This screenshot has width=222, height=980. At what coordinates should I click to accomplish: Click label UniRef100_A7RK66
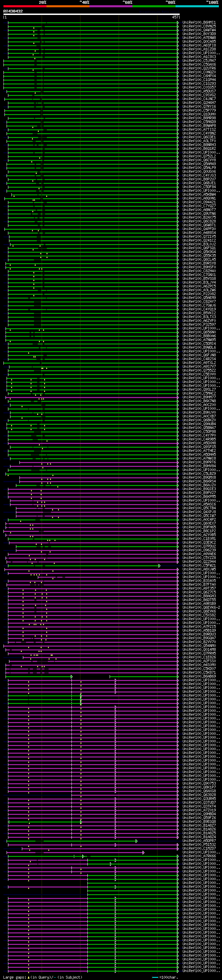[x=199, y=856]
